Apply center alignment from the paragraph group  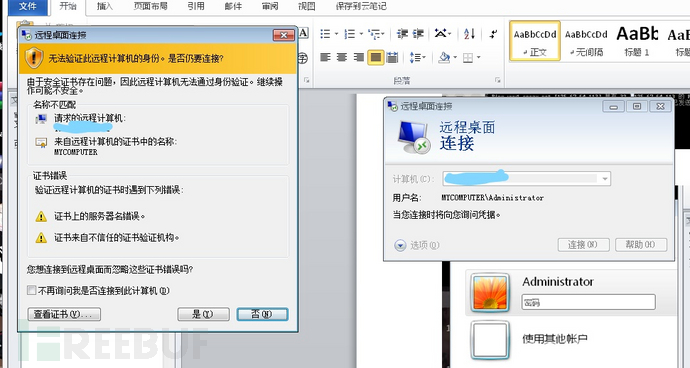point(342,57)
